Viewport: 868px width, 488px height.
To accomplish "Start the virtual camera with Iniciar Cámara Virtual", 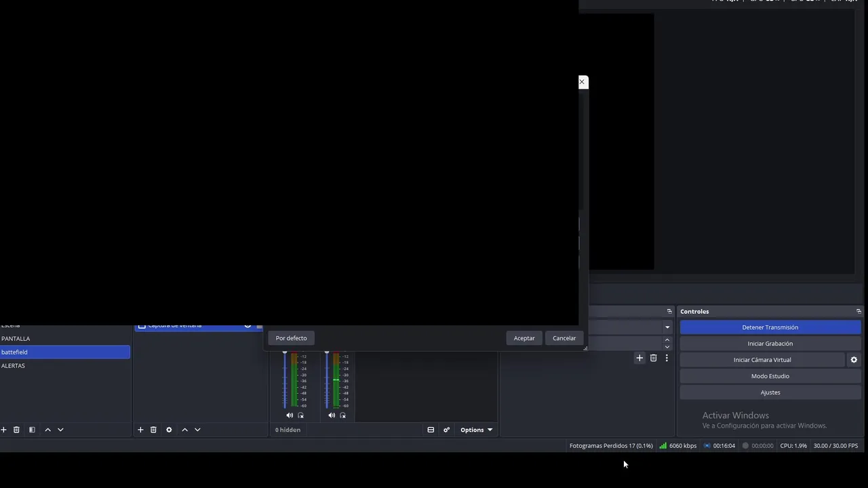I will [762, 360].
